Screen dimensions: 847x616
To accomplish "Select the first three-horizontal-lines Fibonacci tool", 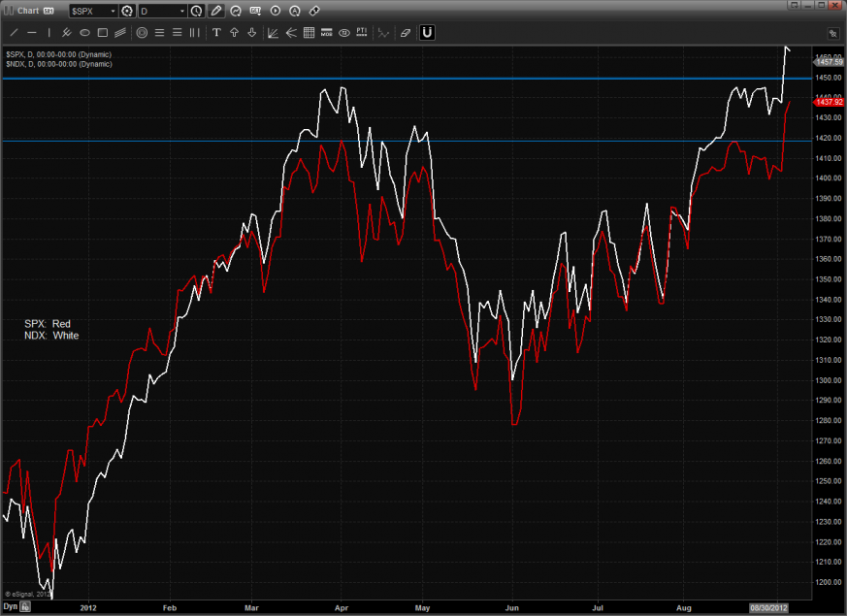I will pyautogui.click(x=159, y=33).
